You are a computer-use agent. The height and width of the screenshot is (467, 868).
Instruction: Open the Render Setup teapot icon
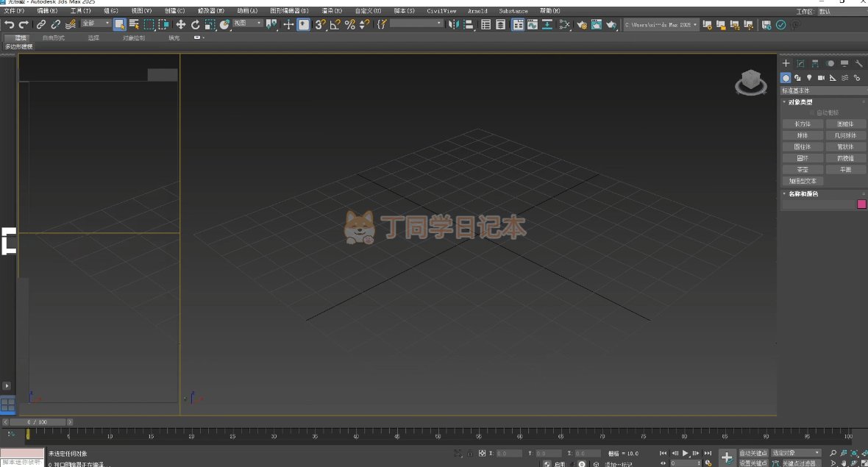point(582,24)
